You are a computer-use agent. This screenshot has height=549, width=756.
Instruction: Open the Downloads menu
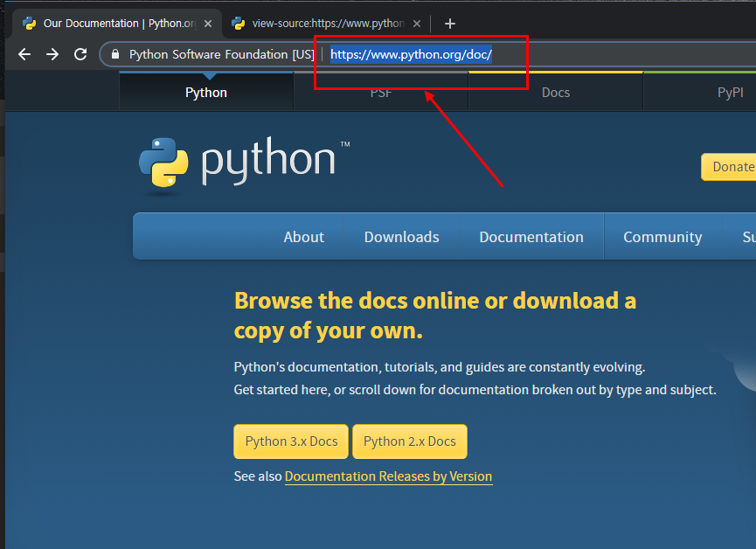pos(402,237)
